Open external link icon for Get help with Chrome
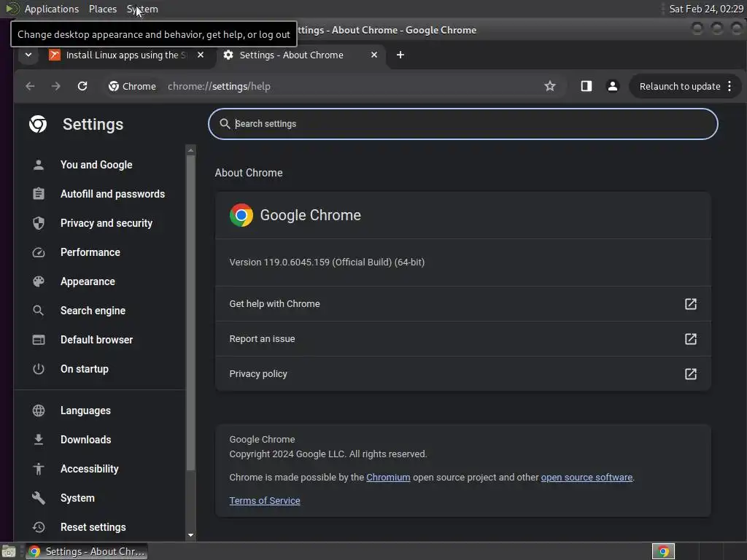The image size is (747, 560). [690, 304]
